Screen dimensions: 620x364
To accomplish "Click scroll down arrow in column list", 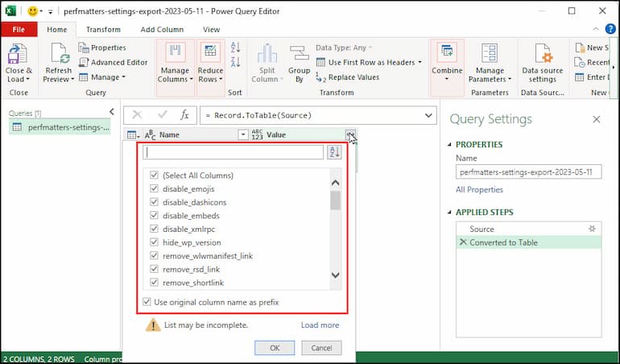I will 335,275.
